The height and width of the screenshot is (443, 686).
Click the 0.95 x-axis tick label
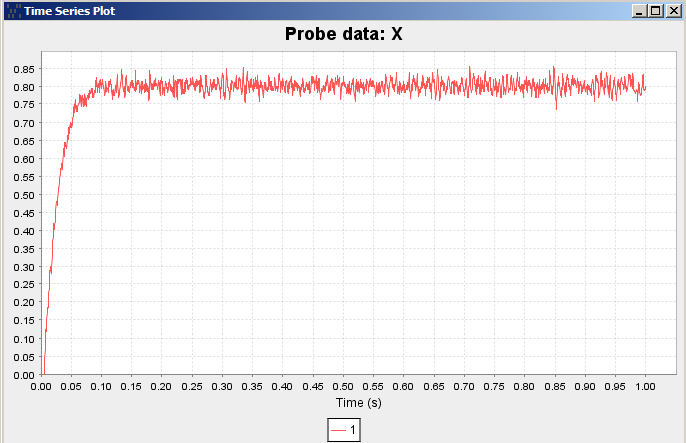[x=615, y=387]
